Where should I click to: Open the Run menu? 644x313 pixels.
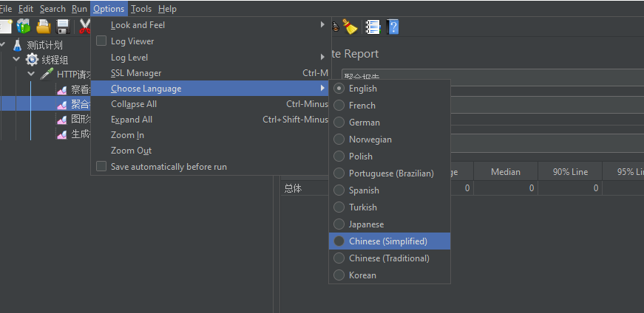tap(79, 9)
